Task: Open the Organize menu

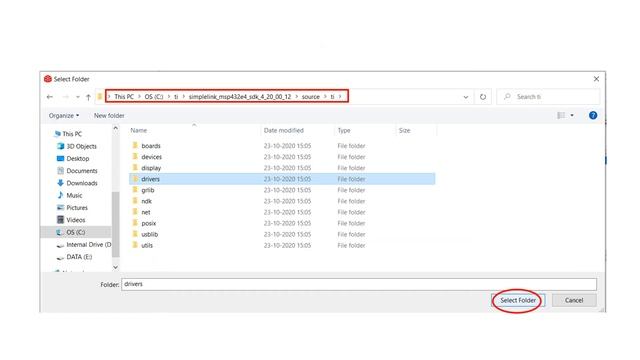Action: [x=64, y=116]
